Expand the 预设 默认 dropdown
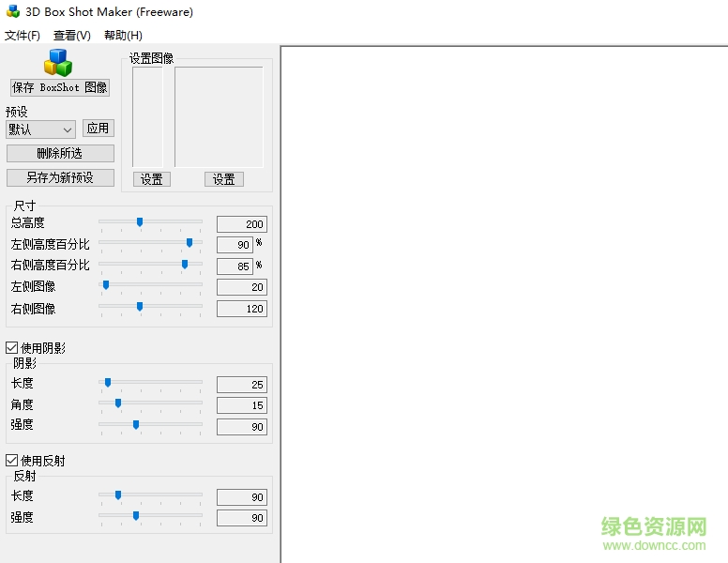This screenshot has height=563, width=728. [41, 129]
